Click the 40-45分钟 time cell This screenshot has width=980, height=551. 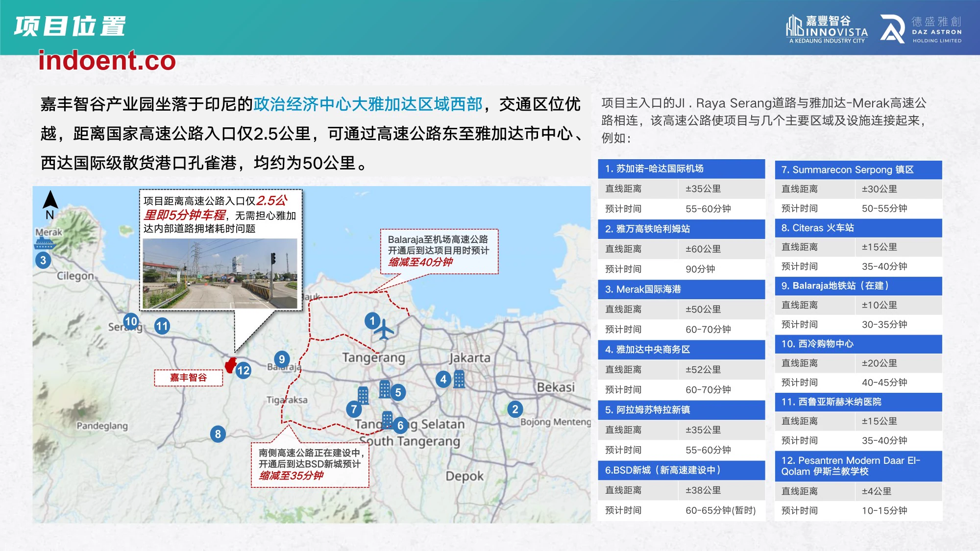[x=899, y=383]
